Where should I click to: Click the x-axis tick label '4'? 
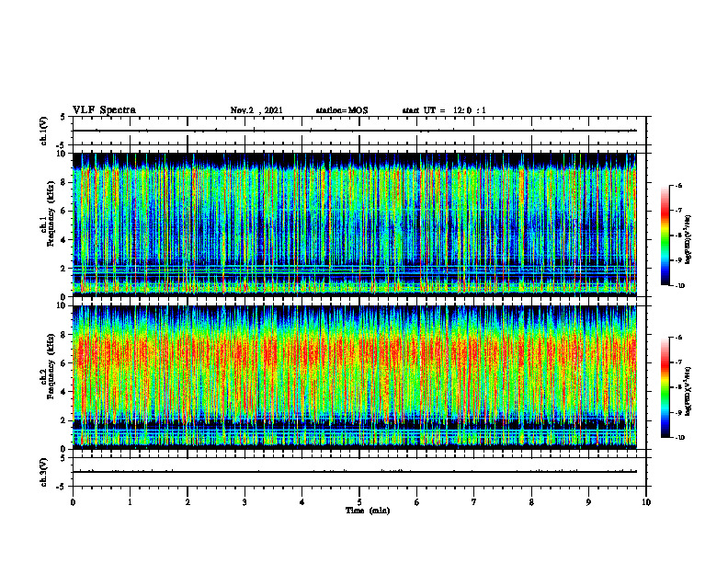pos(302,502)
